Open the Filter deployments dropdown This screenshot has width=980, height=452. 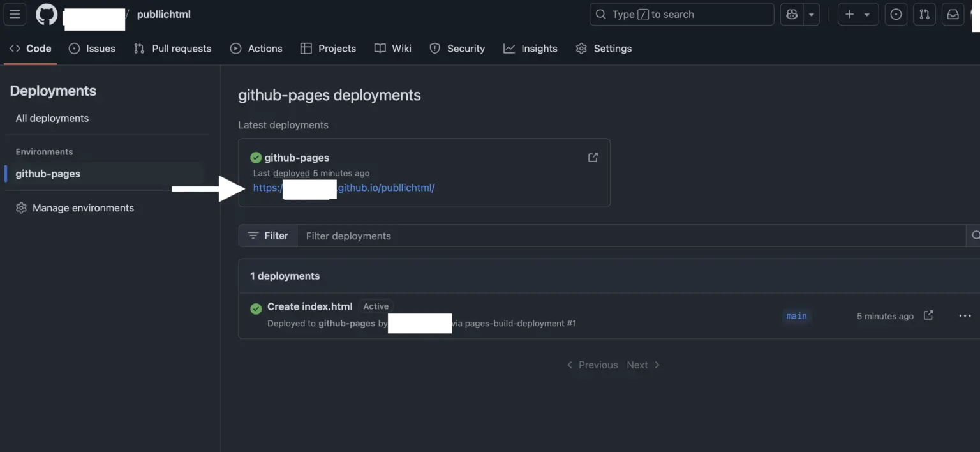click(267, 236)
